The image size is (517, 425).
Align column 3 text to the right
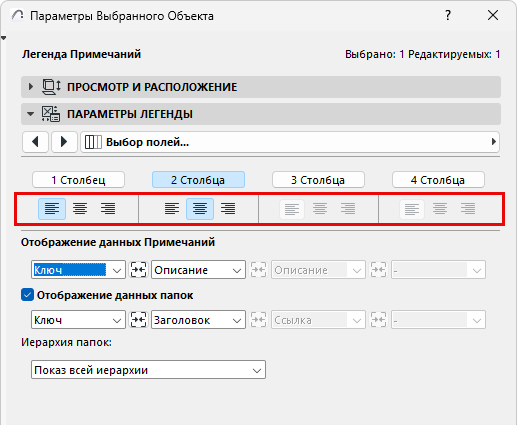click(x=348, y=209)
